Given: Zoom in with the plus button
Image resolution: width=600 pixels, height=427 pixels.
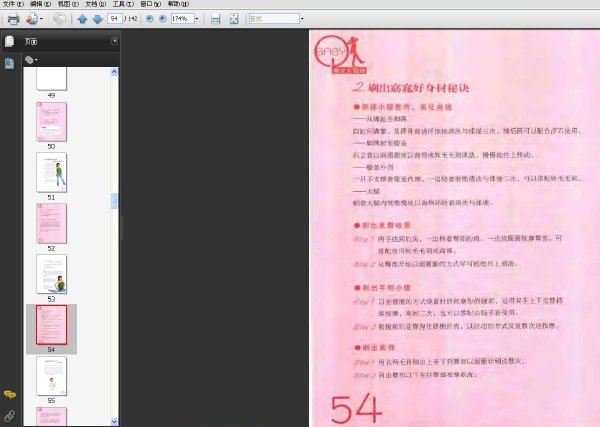Looking at the screenshot, I should [163, 18].
